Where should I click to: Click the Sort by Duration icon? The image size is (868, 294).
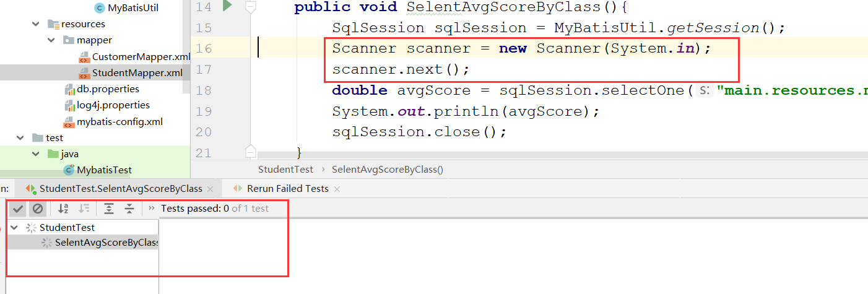click(84, 209)
